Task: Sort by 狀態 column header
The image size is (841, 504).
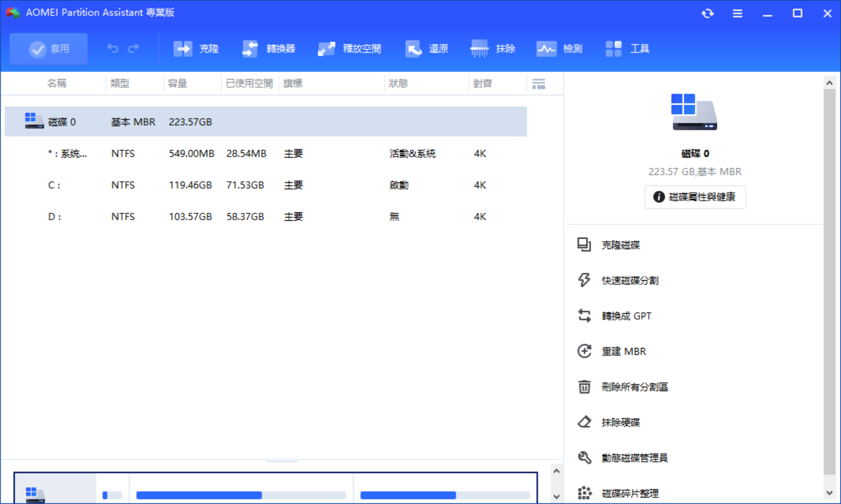Action: point(399,84)
